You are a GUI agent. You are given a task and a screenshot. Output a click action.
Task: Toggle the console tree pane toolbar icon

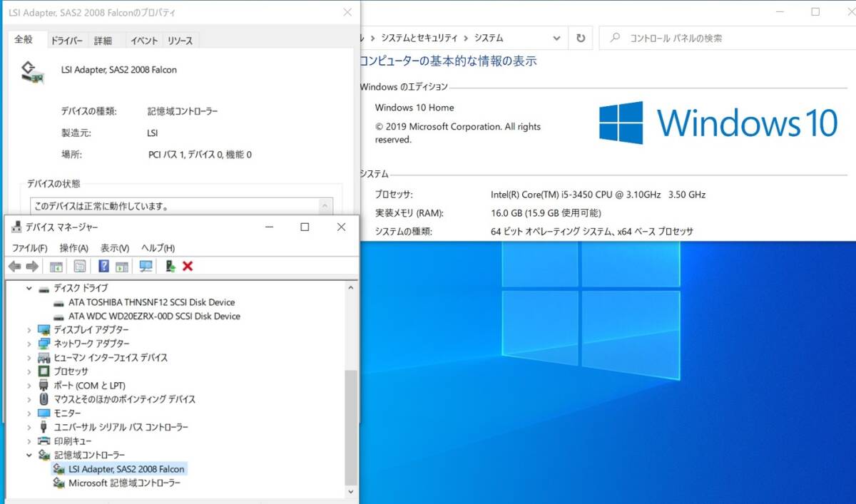[x=56, y=266]
